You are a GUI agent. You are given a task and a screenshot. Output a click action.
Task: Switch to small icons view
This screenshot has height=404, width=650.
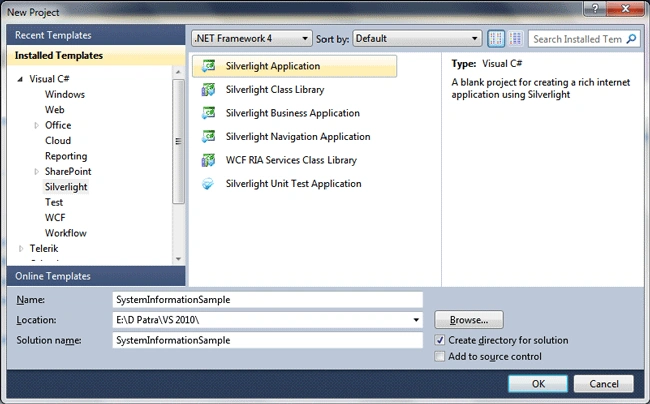[x=515, y=39]
